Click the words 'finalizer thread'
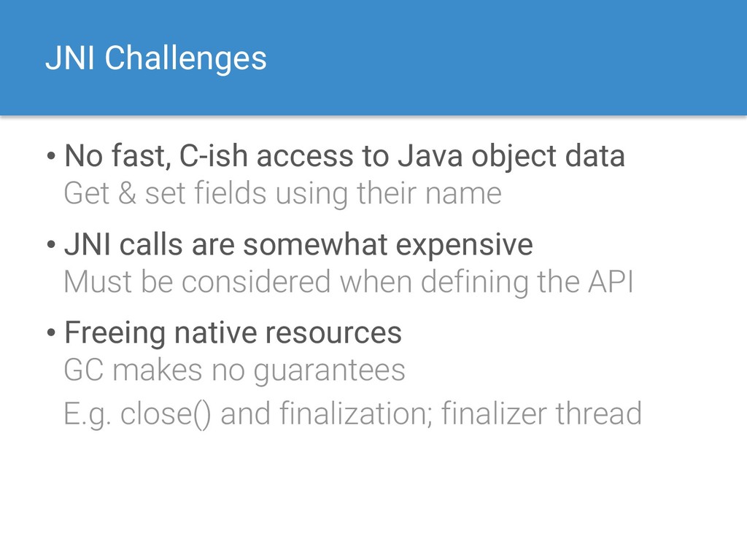The height and width of the screenshot is (560, 747). [x=541, y=413]
